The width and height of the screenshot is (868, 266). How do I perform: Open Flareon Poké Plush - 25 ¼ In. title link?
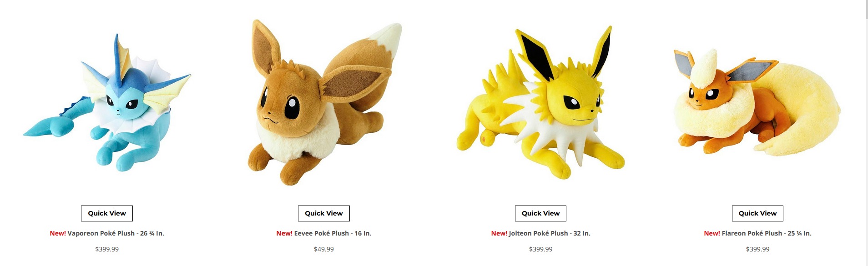(767, 233)
